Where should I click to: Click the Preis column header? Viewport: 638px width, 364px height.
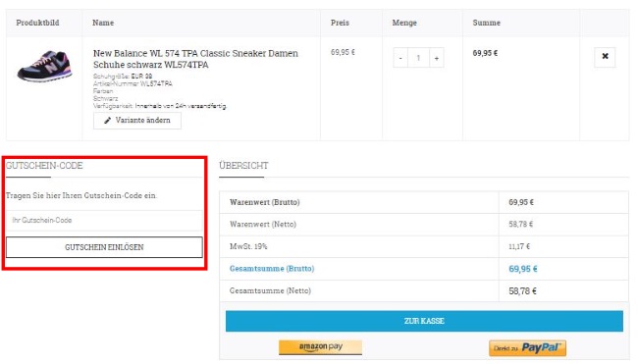pyautogui.click(x=340, y=23)
